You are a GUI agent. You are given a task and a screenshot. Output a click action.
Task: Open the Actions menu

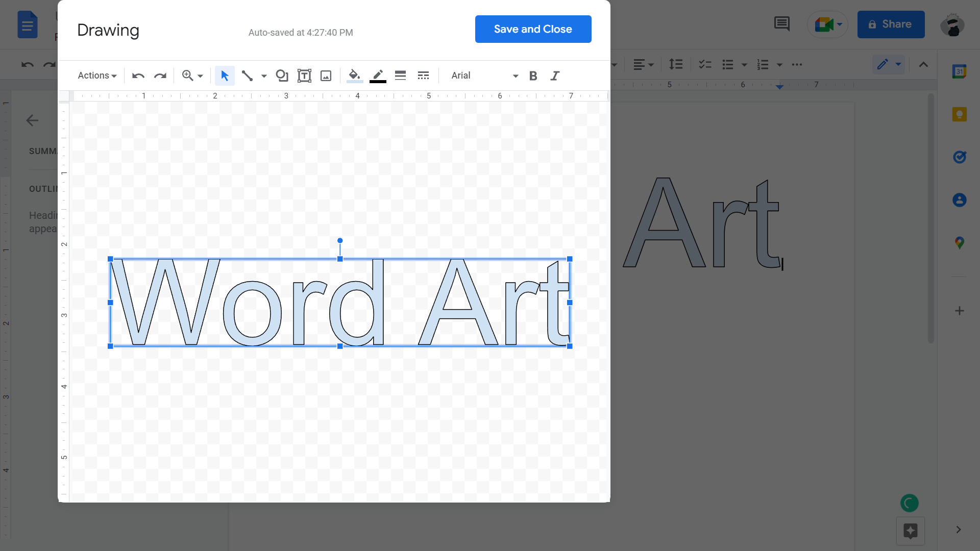[96, 75]
